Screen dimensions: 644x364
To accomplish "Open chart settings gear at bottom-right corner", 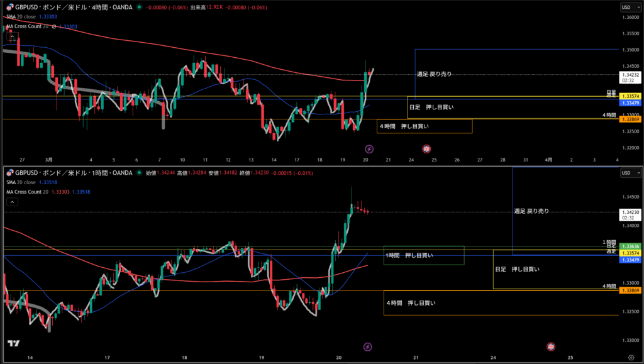I will [x=630, y=358].
